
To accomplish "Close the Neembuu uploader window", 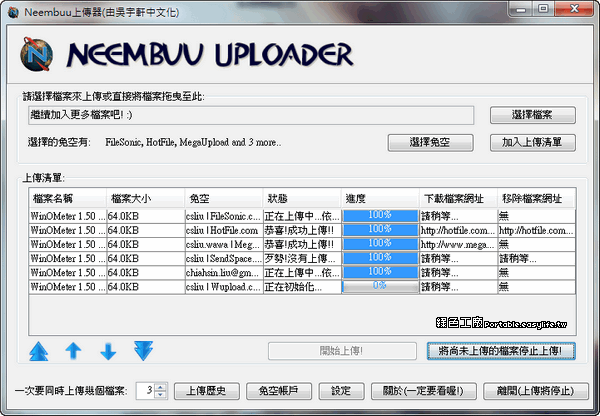I will pos(574,9).
